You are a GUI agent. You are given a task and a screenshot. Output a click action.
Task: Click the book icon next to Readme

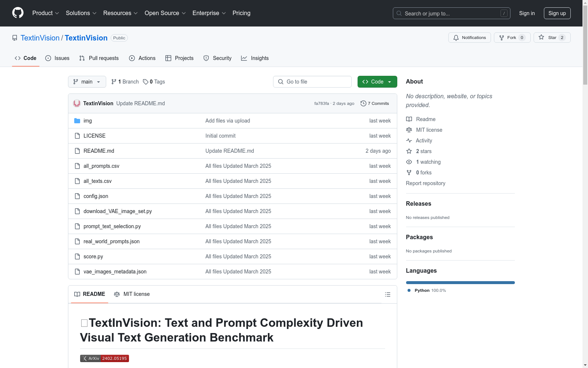click(409, 119)
